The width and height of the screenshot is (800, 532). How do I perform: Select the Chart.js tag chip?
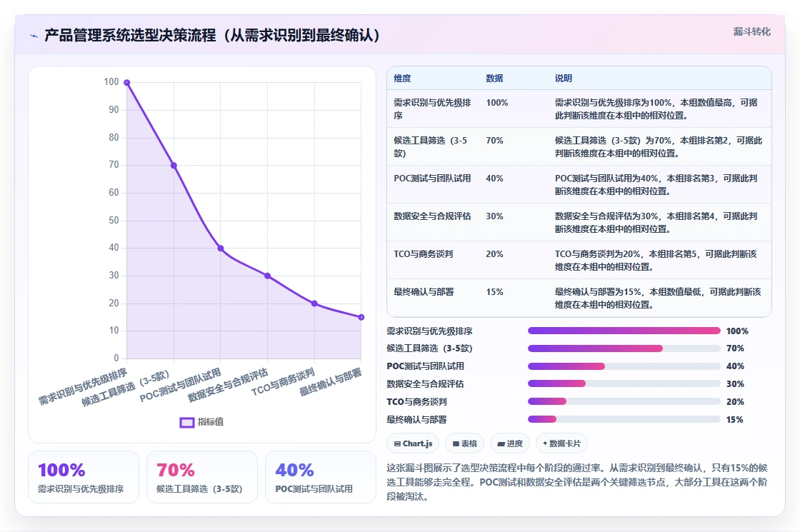(x=413, y=443)
